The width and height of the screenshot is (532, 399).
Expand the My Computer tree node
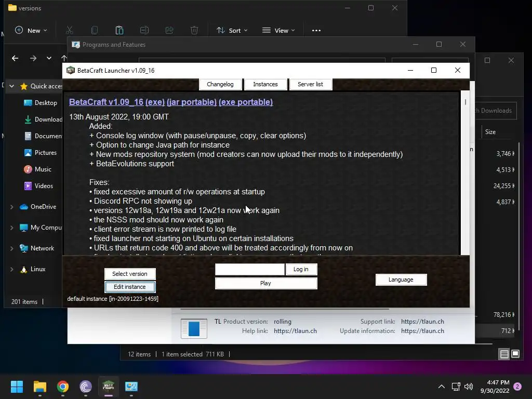click(12, 228)
